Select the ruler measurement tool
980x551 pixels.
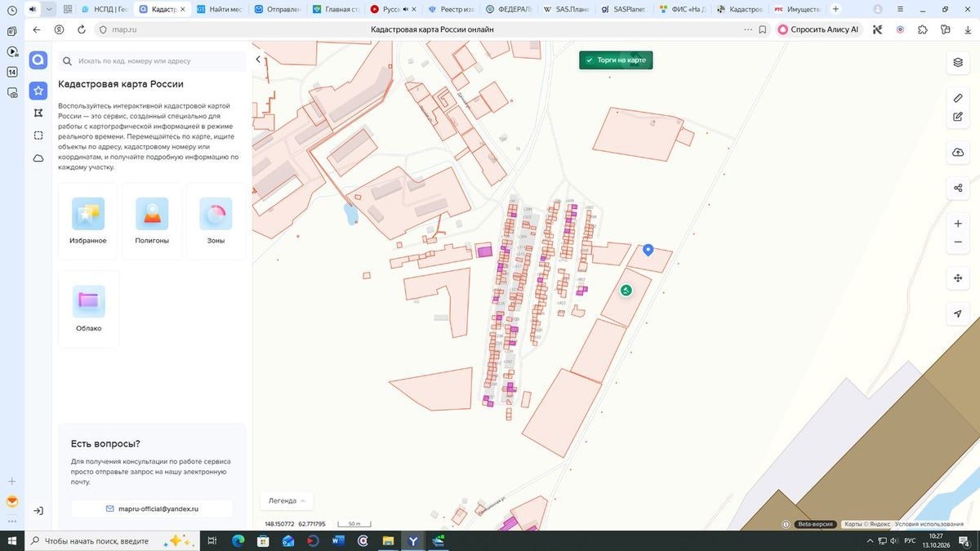958,98
